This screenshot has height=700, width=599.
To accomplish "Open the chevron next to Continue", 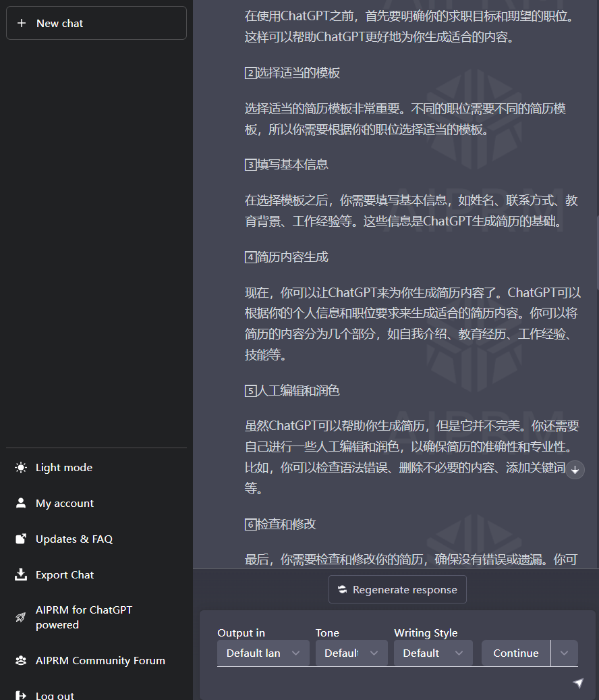I will coord(564,653).
